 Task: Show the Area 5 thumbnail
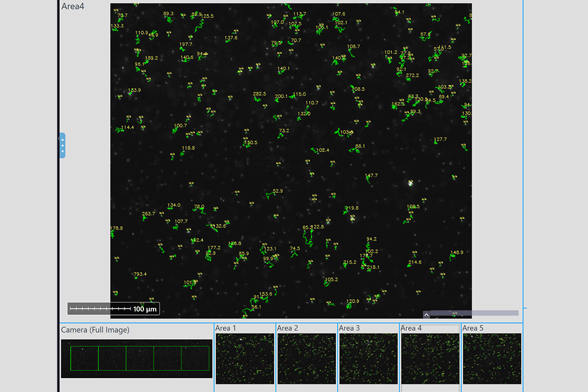click(492, 359)
